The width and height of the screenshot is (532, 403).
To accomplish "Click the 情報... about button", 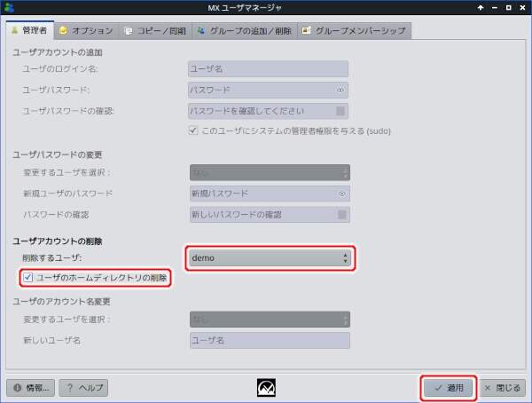I will pos(31,388).
